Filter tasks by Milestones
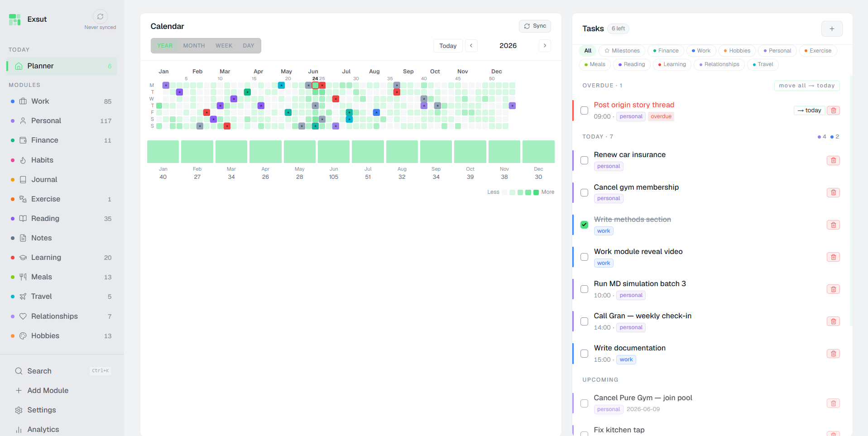 (622, 51)
